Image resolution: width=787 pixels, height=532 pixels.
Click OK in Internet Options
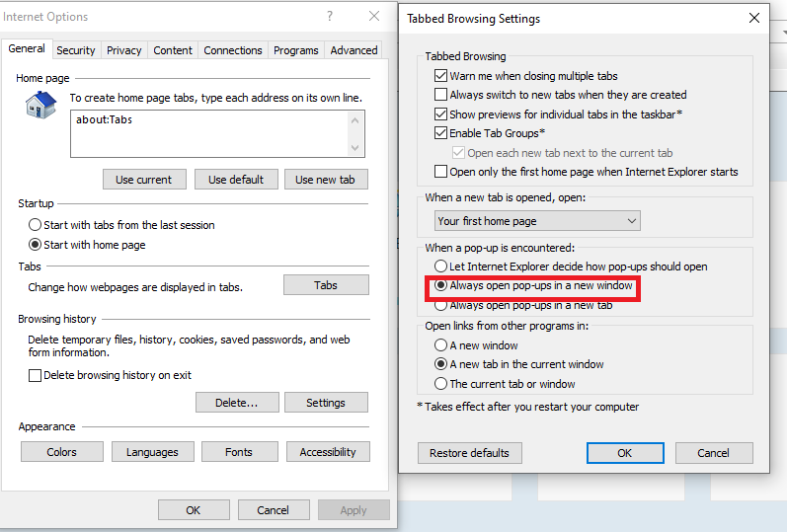tap(194, 510)
